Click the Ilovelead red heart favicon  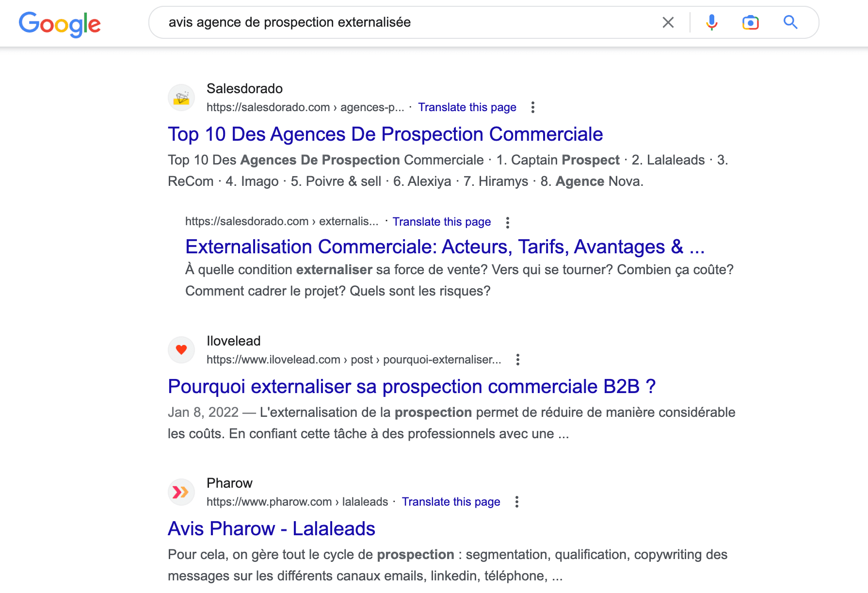pyautogui.click(x=181, y=350)
